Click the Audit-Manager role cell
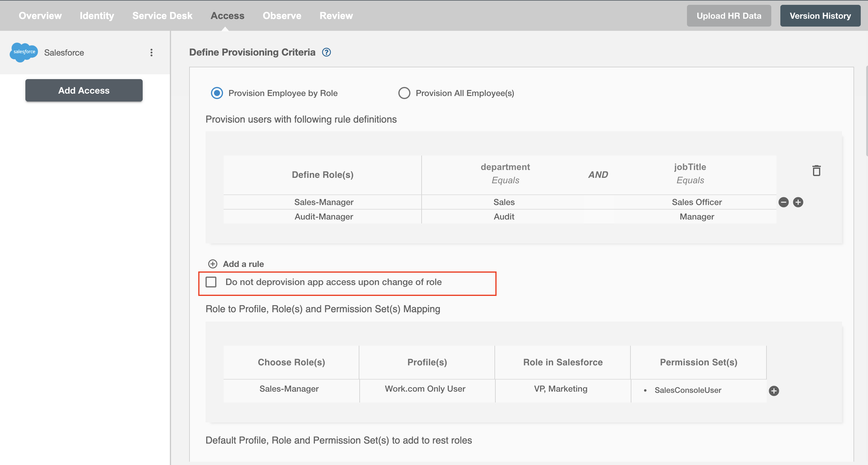The width and height of the screenshot is (868, 465). [322, 216]
